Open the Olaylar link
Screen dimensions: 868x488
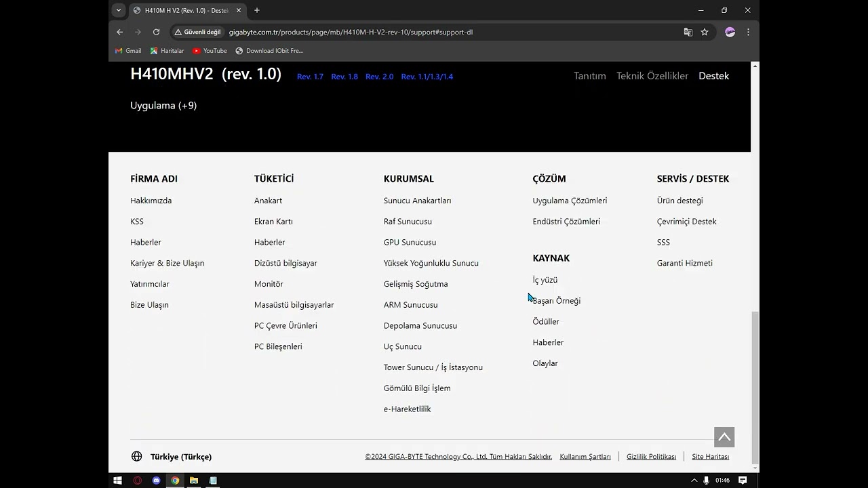545,363
